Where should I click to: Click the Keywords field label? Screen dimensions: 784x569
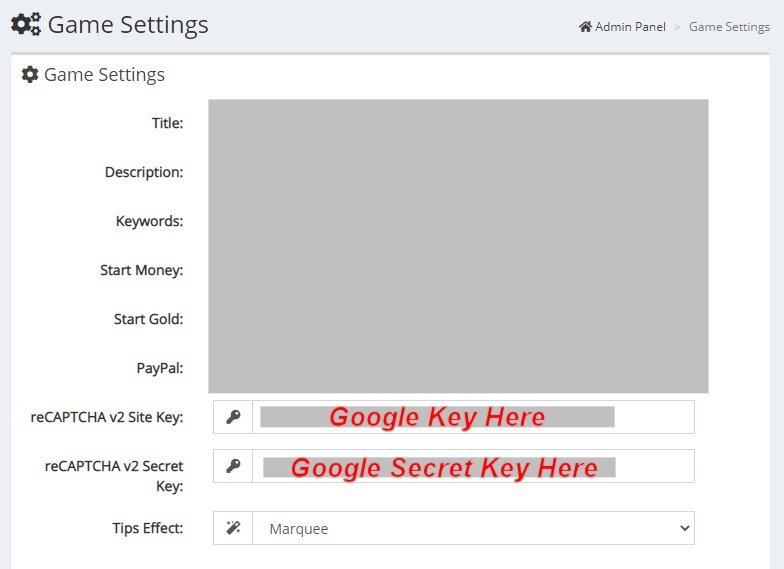point(149,221)
